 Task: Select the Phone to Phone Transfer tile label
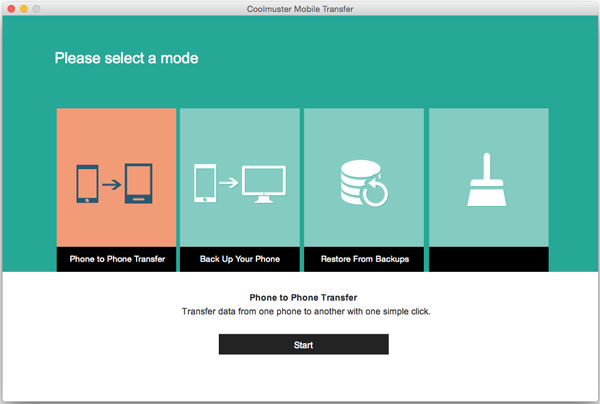coord(117,259)
